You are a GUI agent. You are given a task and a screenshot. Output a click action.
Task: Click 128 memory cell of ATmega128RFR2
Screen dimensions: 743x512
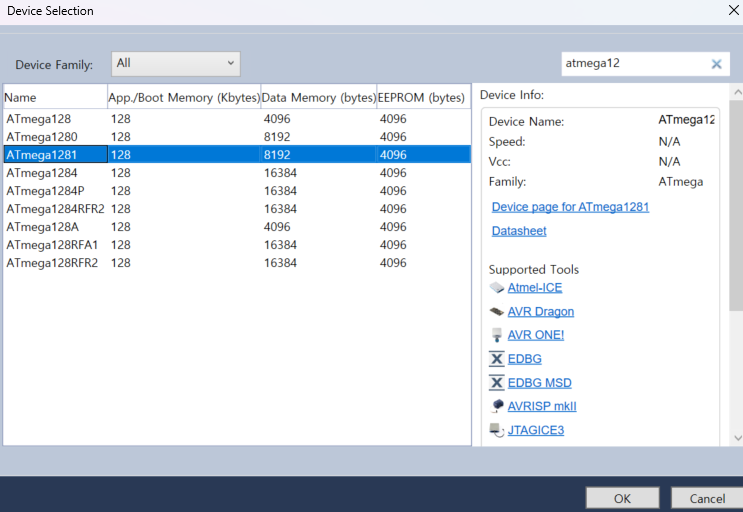[121, 262]
